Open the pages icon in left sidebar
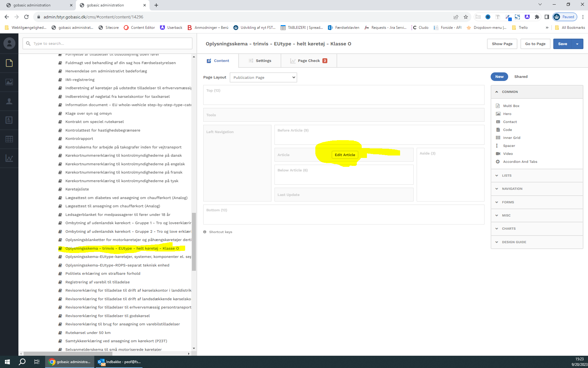588x368 pixels. pos(9,63)
